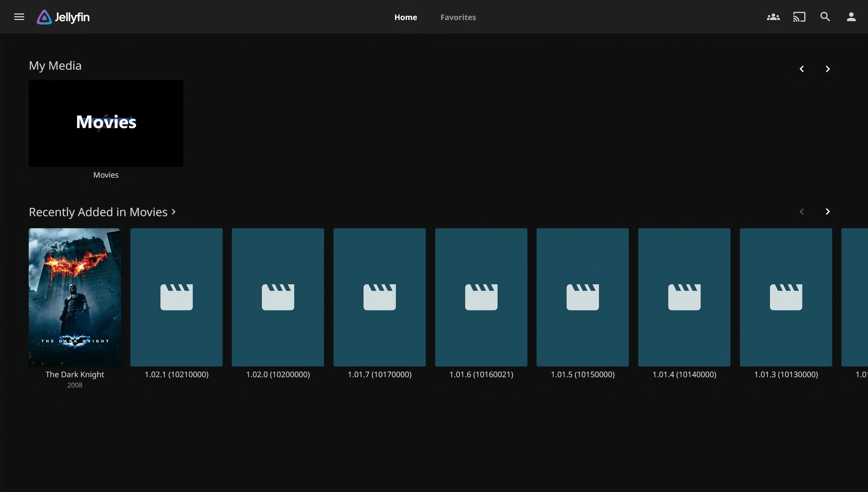Image resolution: width=868 pixels, height=492 pixels.
Task: Click the Movies label under library card
Action: click(106, 175)
